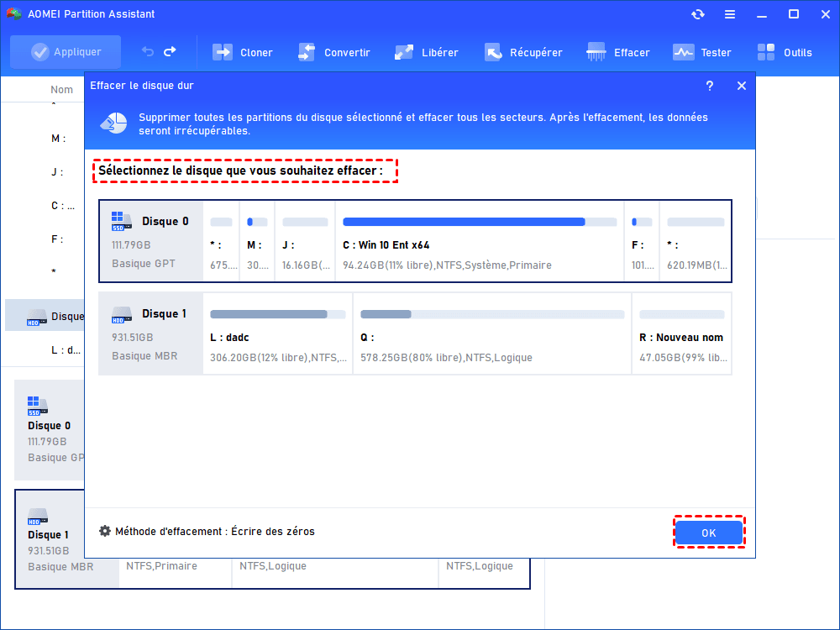Click the Effacer toolbar icon
This screenshot has width=840, height=630.
[596, 52]
